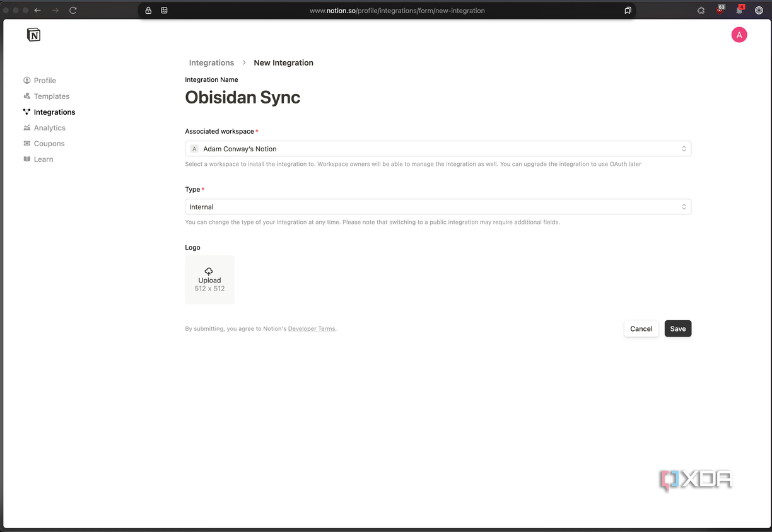Image resolution: width=772 pixels, height=532 pixels.
Task: Click the Upload logo box
Action: click(209, 280)
